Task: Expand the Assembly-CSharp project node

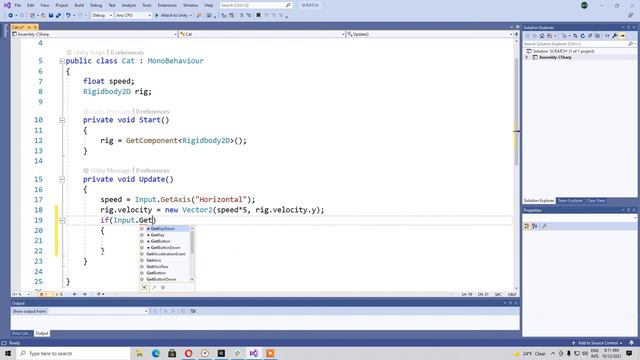Action: point(527,58)
